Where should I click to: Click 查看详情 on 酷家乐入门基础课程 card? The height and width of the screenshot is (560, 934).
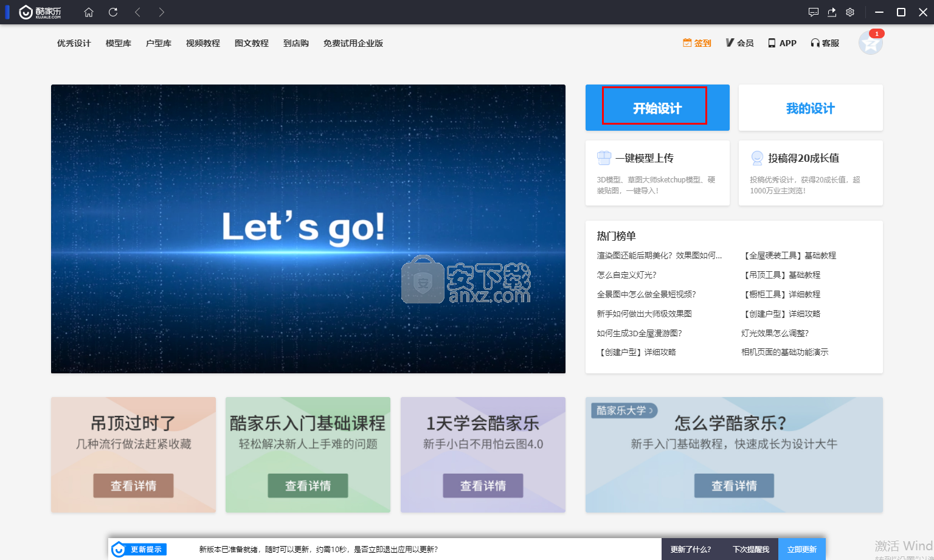pyautogui.click(x=308, y=486)
